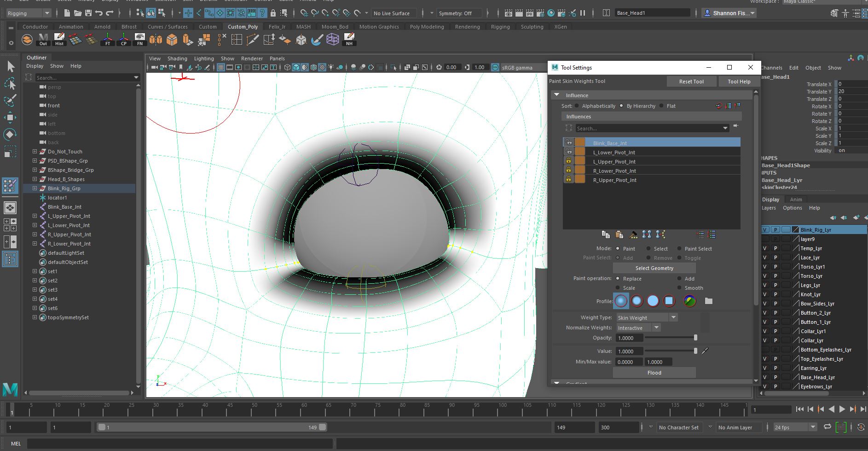Sort influences Flat
This screenshot has width=868, height=451.
662,106
